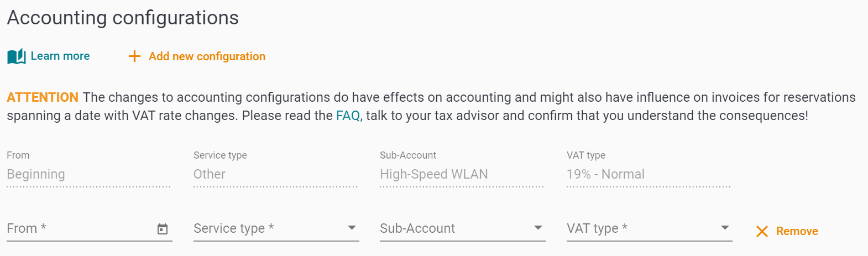
Task: Open the FAQ link in the warning
Action: tap(348, 116)
